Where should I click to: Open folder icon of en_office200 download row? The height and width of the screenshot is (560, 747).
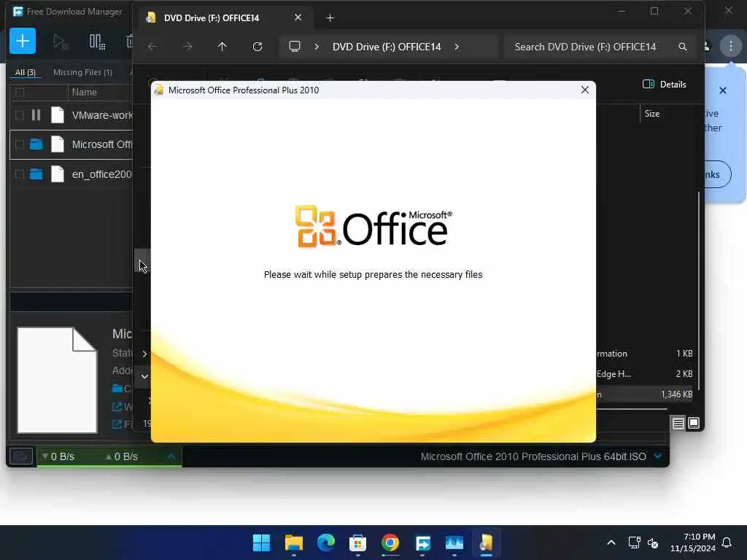click(36, 174)
